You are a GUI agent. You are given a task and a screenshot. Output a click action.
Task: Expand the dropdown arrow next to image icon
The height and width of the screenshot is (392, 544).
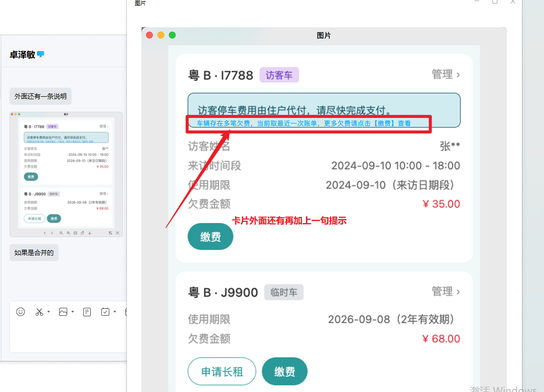(73, 312)
